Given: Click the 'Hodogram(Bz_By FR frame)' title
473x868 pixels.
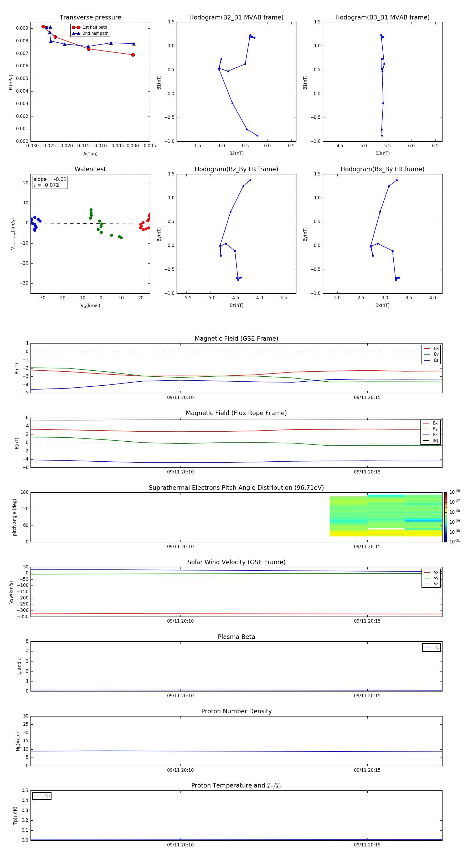Looking at the screenshot, I should [236, 169].
